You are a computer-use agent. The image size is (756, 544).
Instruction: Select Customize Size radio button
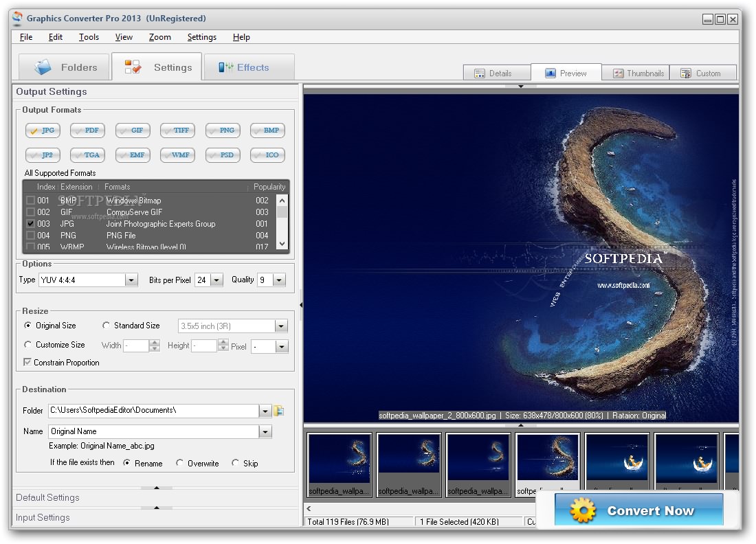point(28,345)
